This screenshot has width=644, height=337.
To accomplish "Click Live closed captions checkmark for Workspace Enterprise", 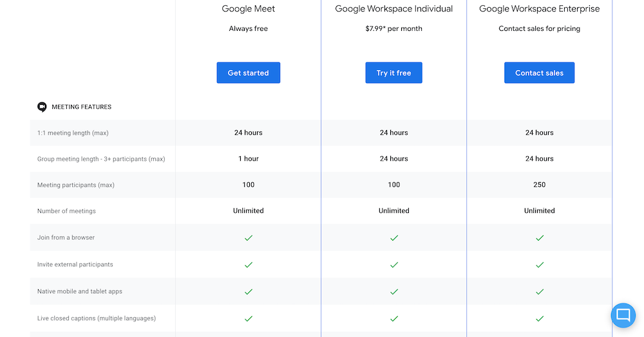I will click(540, 318).
